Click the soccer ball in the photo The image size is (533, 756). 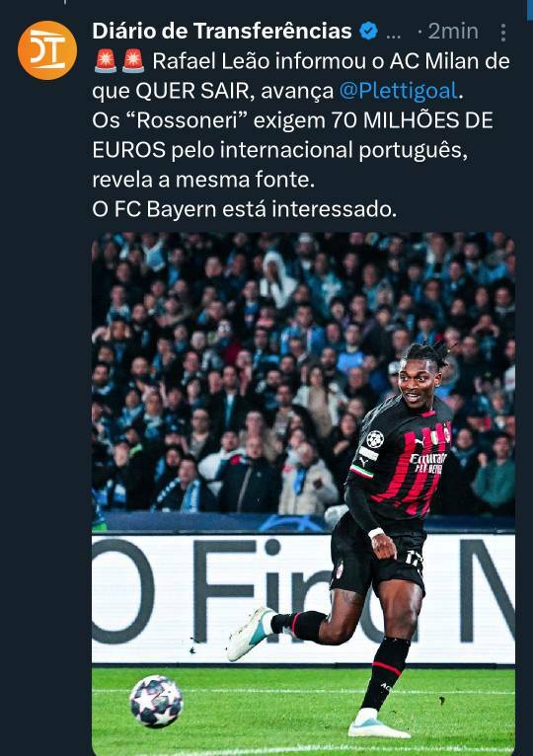(x=156, y=701)
